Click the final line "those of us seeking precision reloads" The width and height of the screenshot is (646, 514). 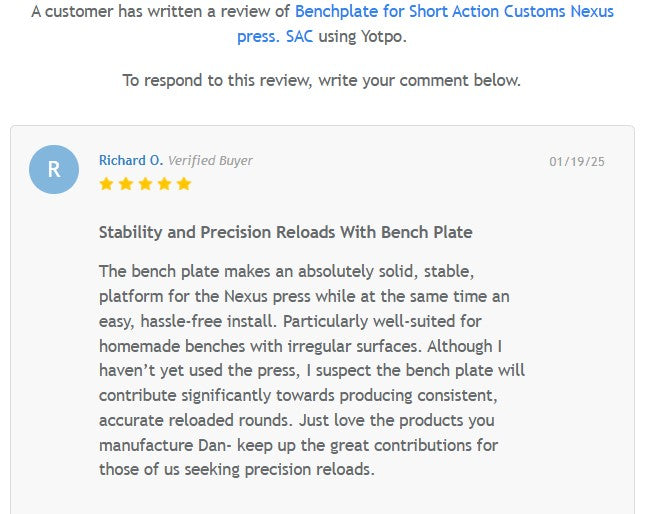click(235, 470)
